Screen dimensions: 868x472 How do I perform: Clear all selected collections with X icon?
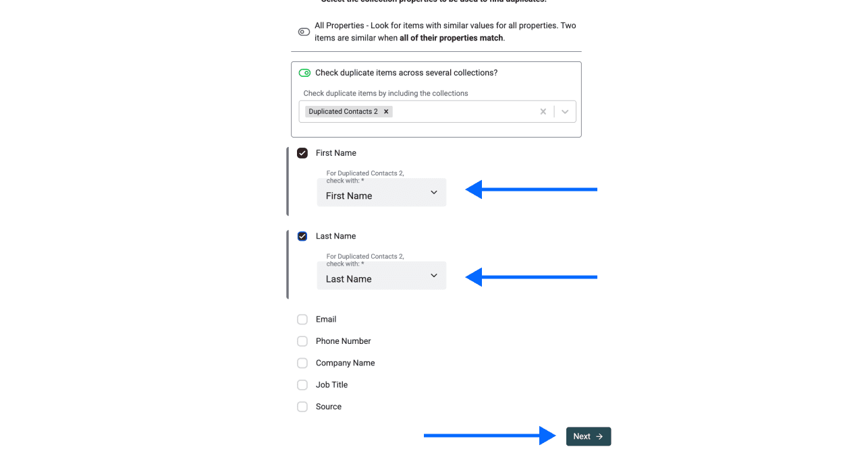point(543,112)
